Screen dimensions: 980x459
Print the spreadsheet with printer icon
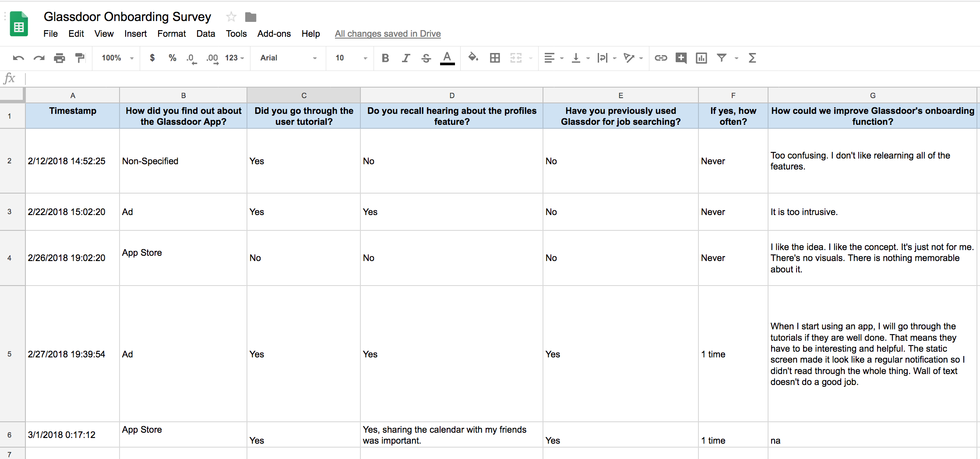coord(60,58)
